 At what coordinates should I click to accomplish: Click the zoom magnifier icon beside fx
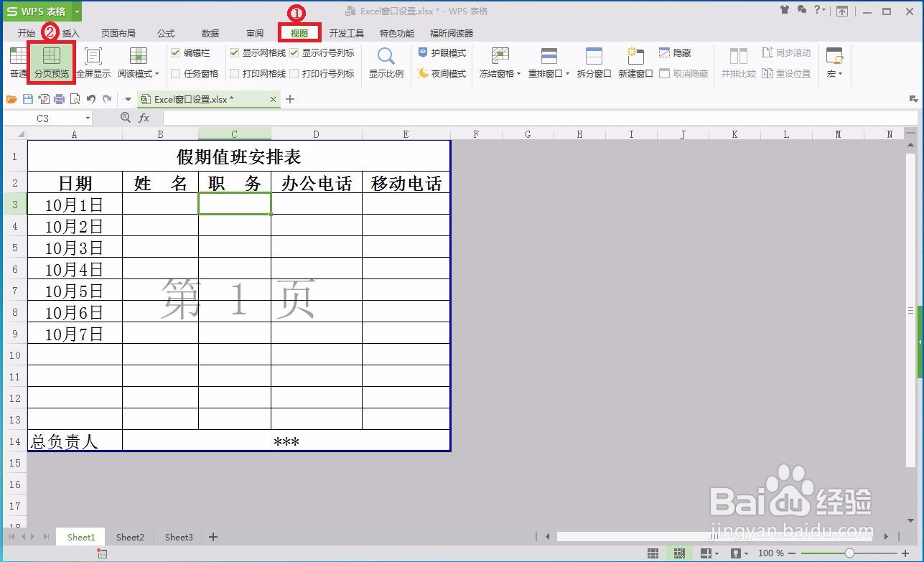pos(126,118)
